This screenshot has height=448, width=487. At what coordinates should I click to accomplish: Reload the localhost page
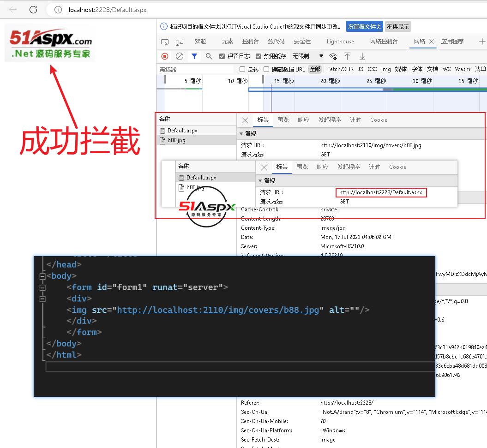(x=33, y=10)
